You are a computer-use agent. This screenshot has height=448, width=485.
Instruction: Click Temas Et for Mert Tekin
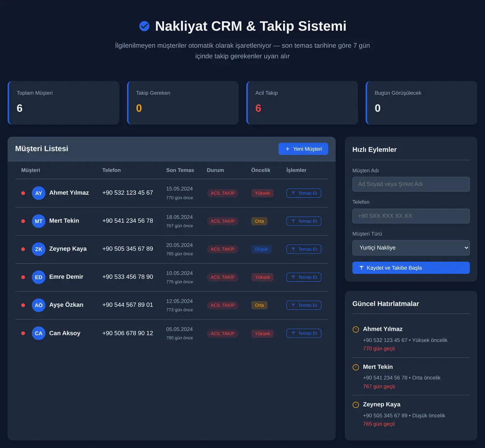tap(304, 221)
